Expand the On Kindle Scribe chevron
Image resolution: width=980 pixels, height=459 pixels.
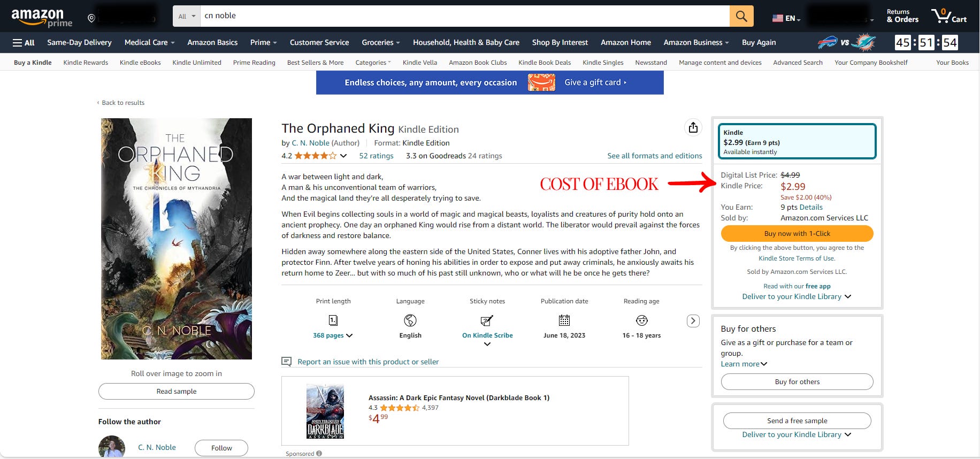[487, 345]
